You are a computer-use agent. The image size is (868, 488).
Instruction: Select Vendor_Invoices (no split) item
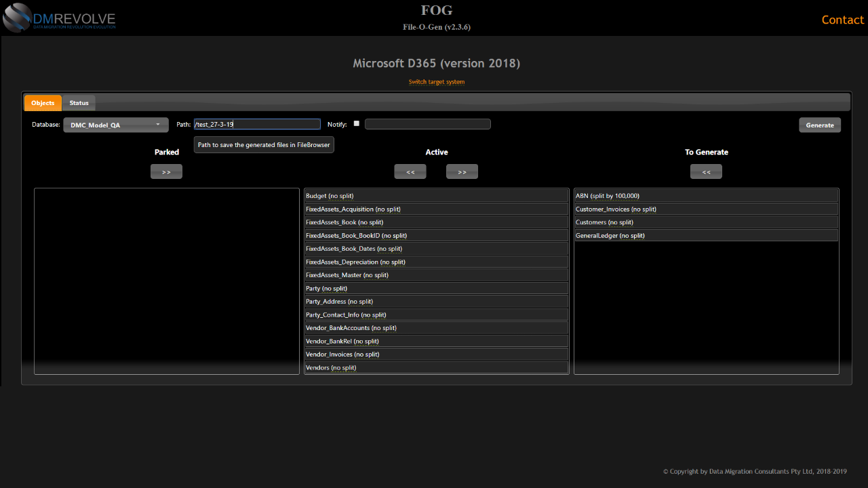(436, 354)
